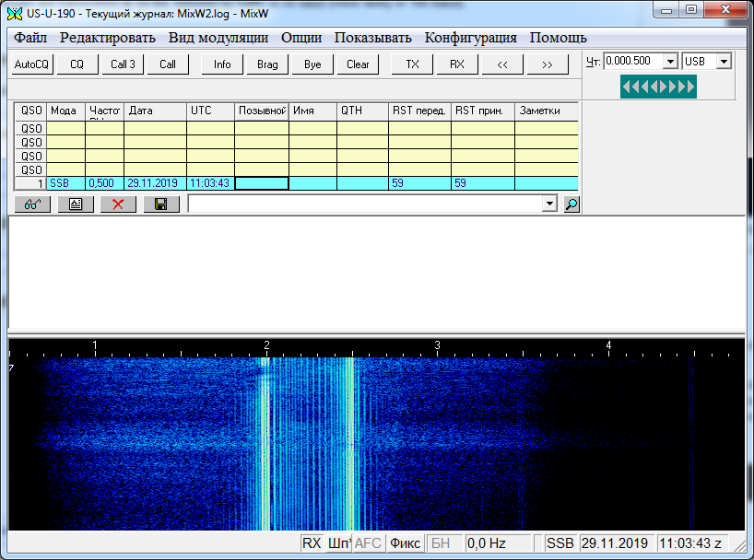754x560 pixels.
Task: Select the Мода column header
Action: click(x=65, y=111)
